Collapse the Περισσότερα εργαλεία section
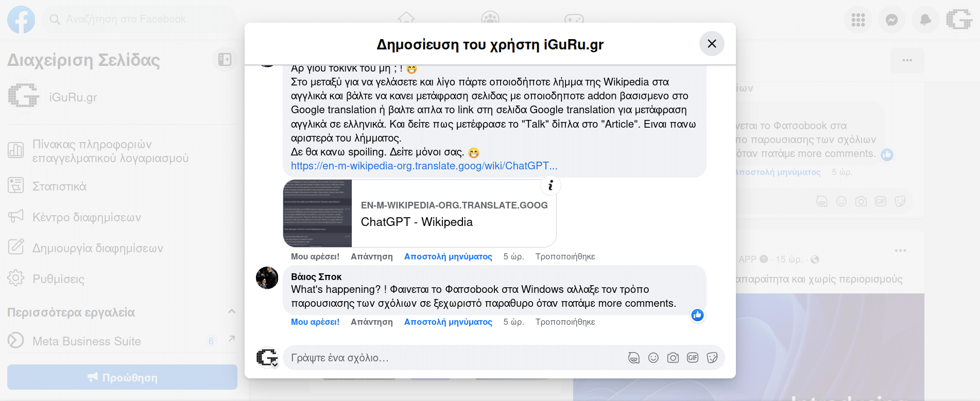 tap(231, 311)
